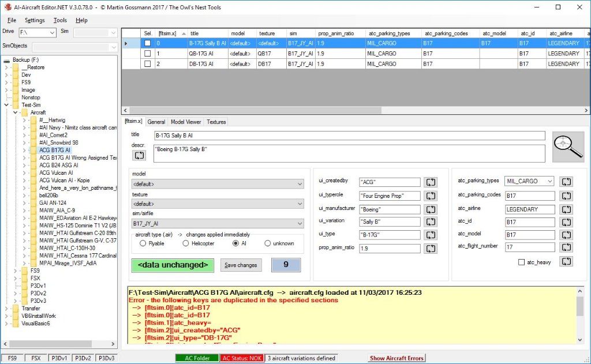The height and width of the screenshot is (364, 591).
Task: Click the red AC Status: NOK indicator
Action: pyautogui.click(x=242, y=358)
